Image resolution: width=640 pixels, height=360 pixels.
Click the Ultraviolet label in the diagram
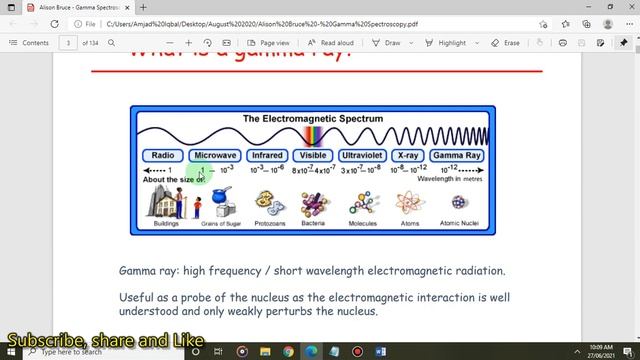click(362, 156)
